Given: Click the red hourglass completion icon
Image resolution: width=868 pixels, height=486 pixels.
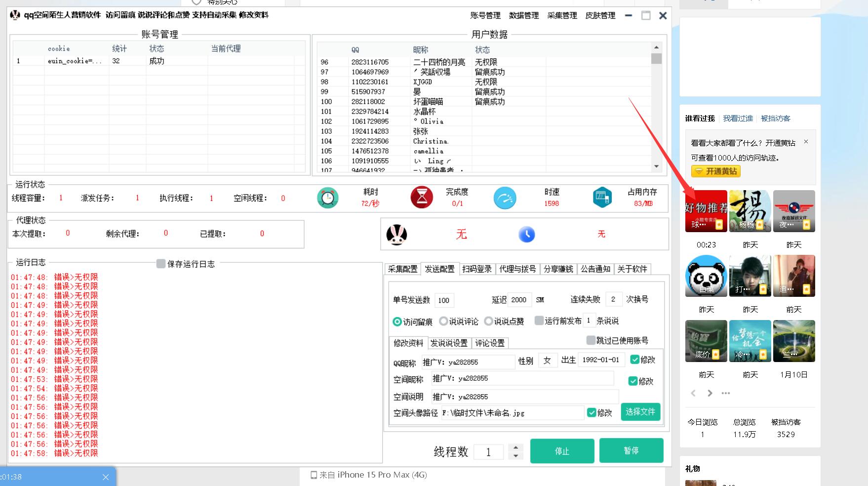Looking at the screenshot, I should click(x=422, y=198).
